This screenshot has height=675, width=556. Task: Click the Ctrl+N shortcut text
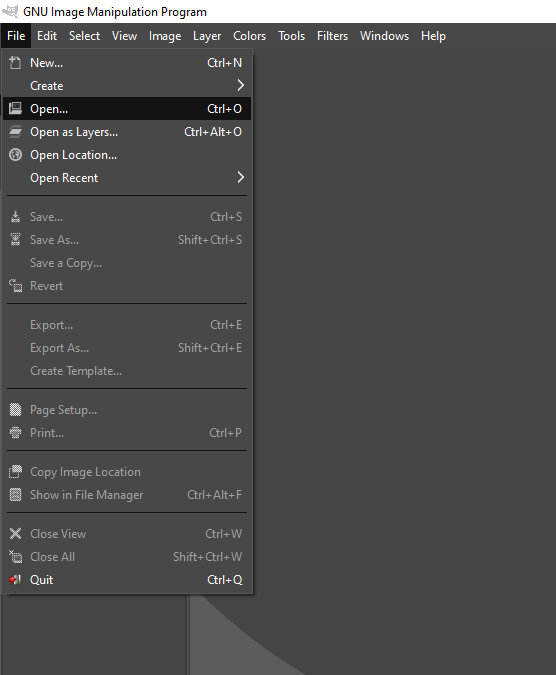coord(224,63)
